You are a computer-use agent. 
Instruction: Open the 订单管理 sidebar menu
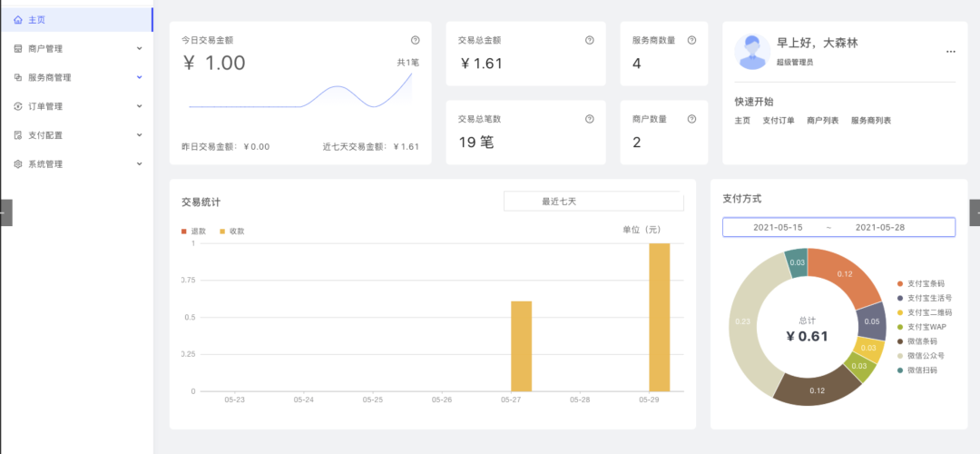(45, 106)
